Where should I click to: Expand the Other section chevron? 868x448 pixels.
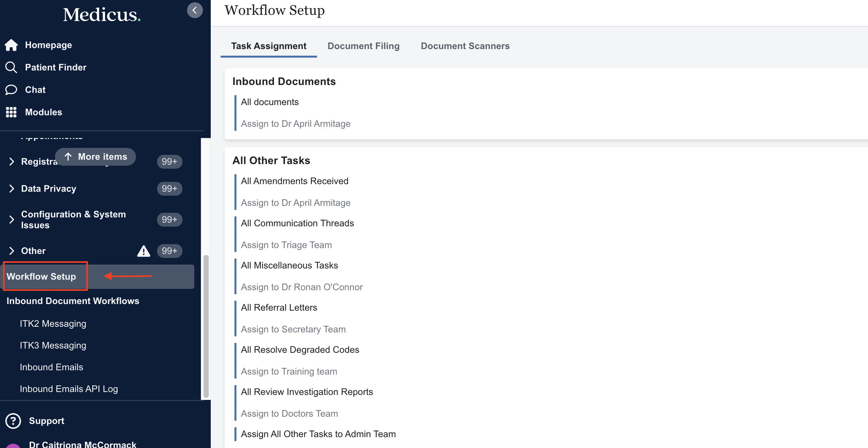[12, 251]
